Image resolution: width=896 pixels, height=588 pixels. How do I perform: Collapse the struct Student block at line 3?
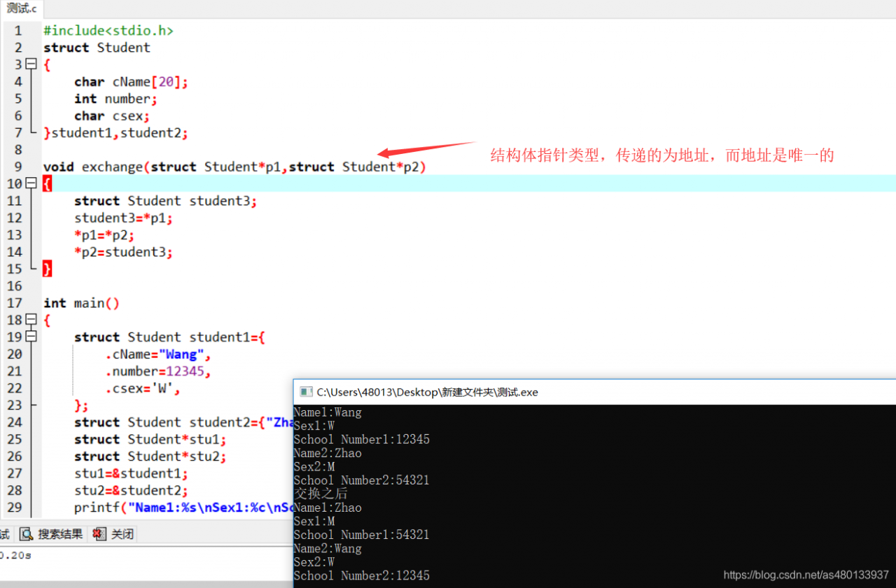click(31, 64)
